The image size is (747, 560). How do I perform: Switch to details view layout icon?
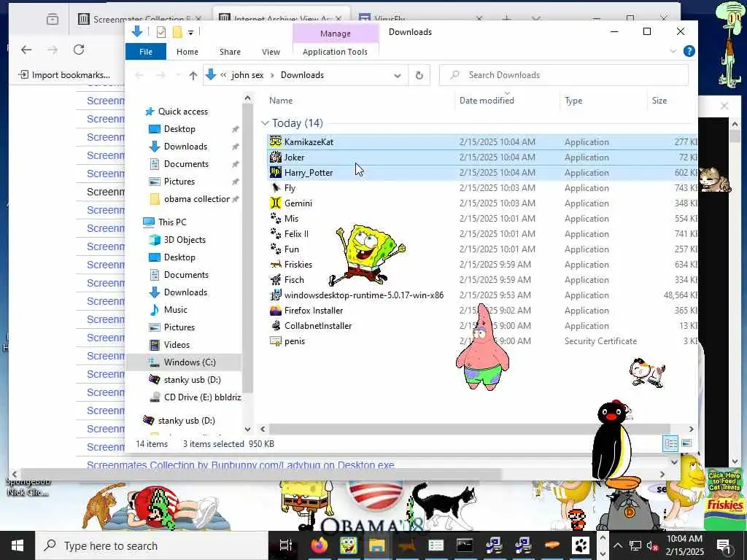pyautogui.click(x=671, y=443)
